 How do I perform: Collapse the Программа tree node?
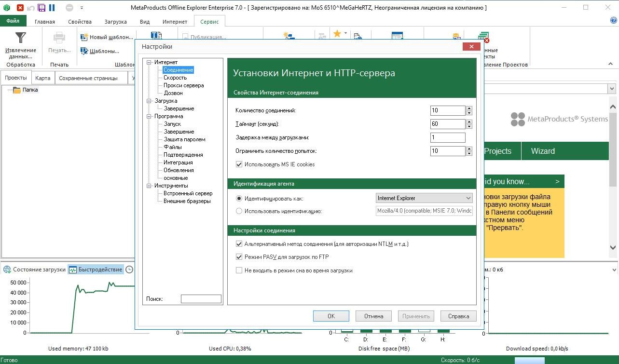(x=150, y=116)
